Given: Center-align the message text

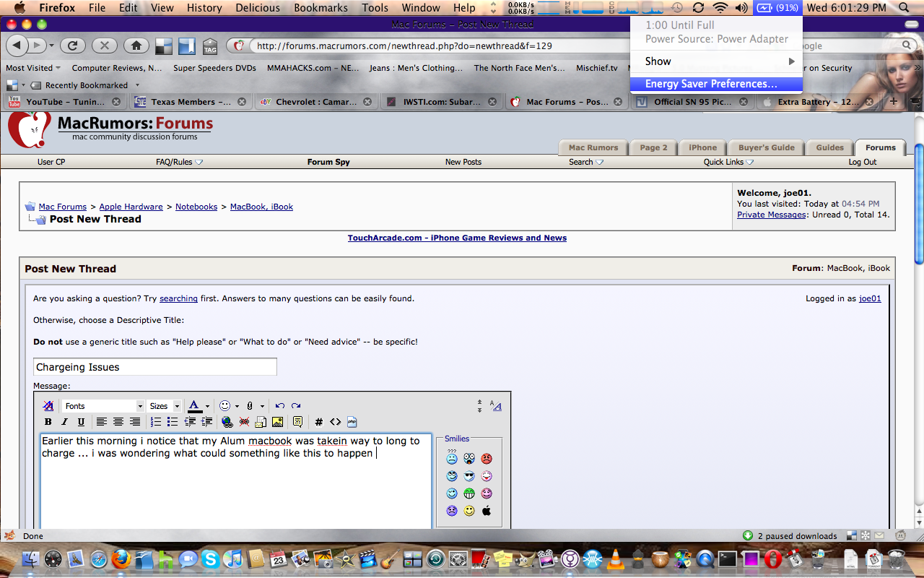Looking at the screenshot, I should 118,422.
